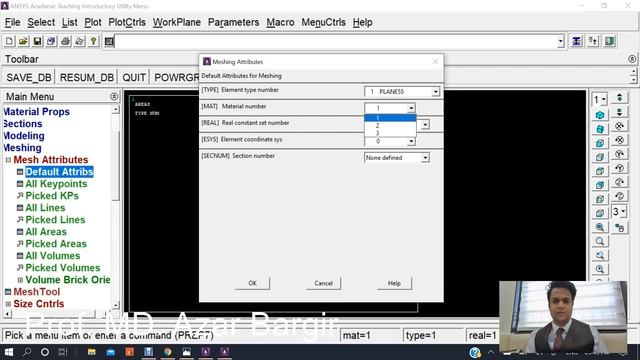Click OK in Meshing Attributes dialog
This screenshot has width=640, height=360.
pyautogui.click(x=252, y=283)
